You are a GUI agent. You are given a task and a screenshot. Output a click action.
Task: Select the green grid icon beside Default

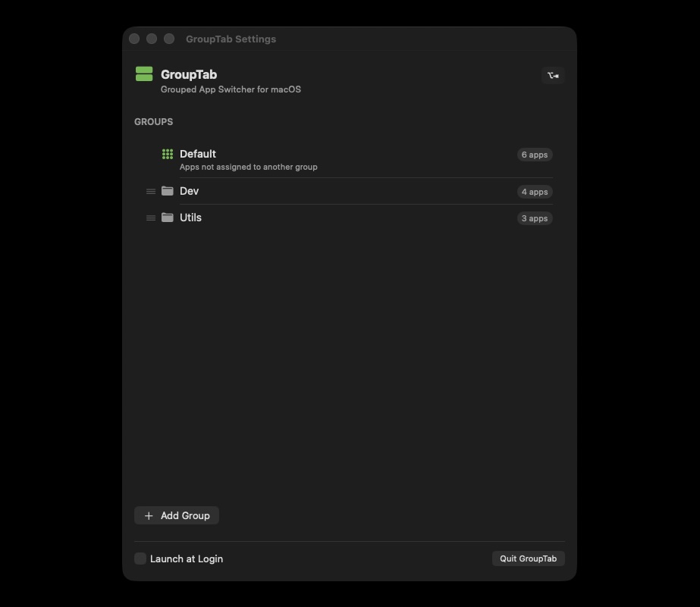coord(167,154)
